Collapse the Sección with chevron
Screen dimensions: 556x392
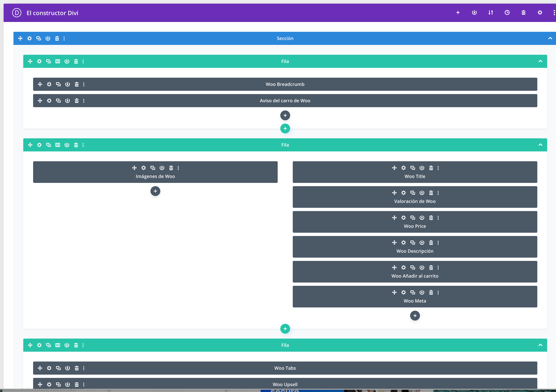pyautogui.click(x=550, y=38)
